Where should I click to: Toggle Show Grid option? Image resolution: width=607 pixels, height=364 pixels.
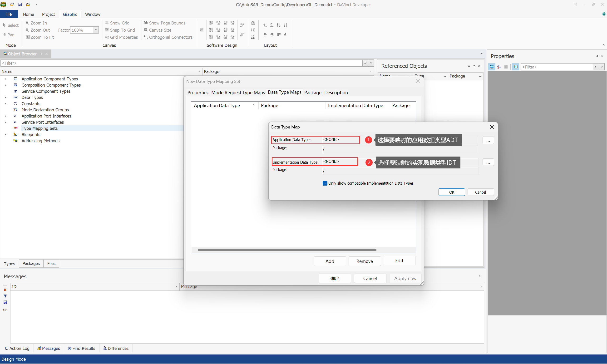point(117,23)
